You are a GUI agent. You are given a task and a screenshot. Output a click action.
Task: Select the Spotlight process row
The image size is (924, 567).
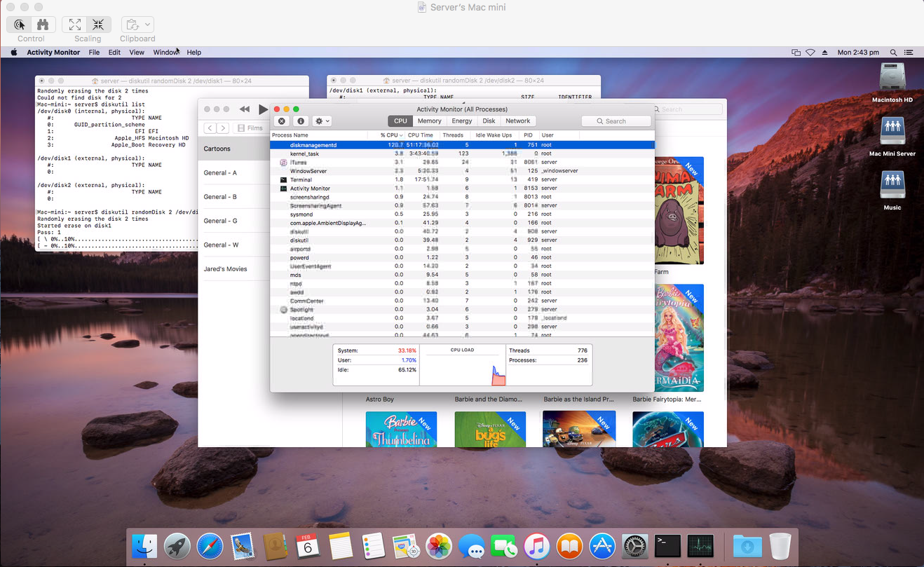click(x=462, y=309)
